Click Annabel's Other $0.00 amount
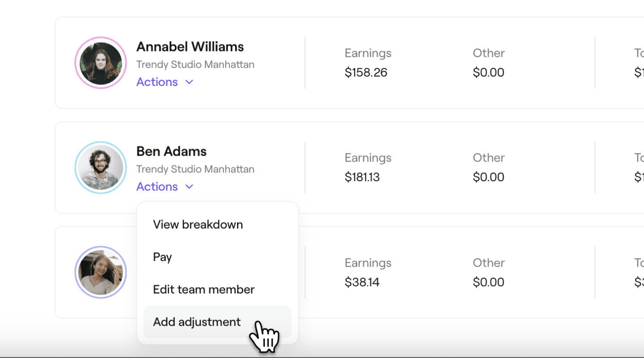The image size is (644, 358). (x=488, y=72)
